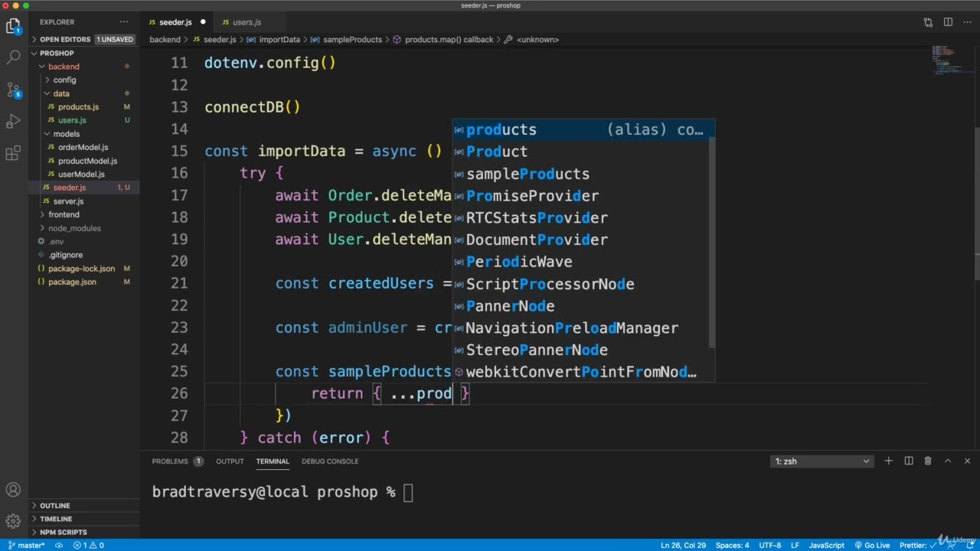Split the terminal panel

pyautogui.click(x=909, y=461)
